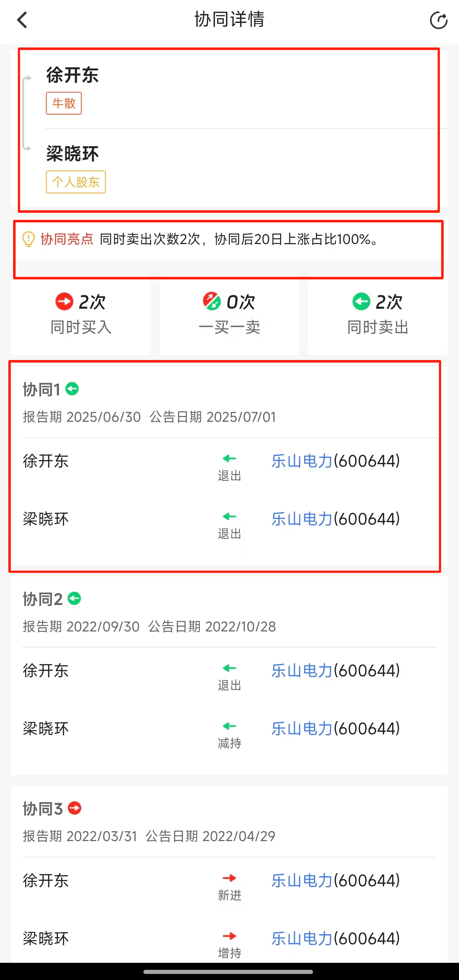Image resolution: width=459 pixels, height=980 pixels.
Task: Tap the lightbulb icon beside 协同亮点
Action: tap(29, 239)
